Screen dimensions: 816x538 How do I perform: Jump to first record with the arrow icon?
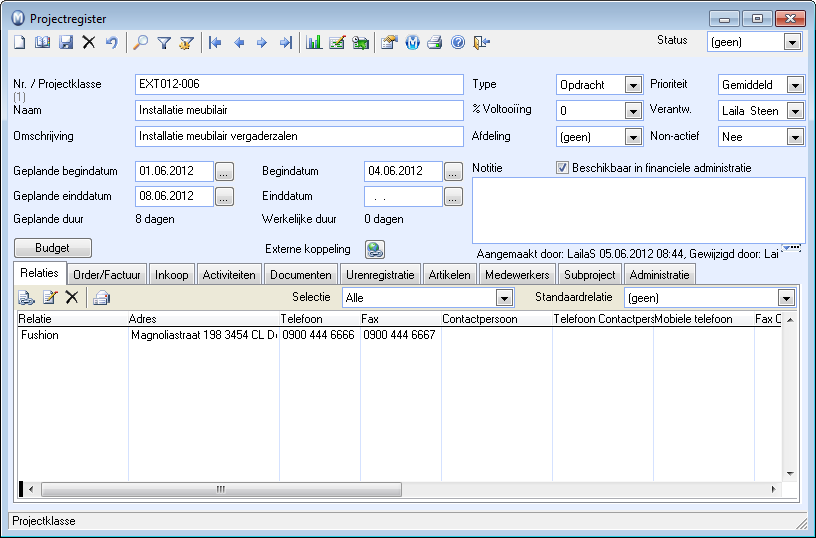[x=215, y=43]
